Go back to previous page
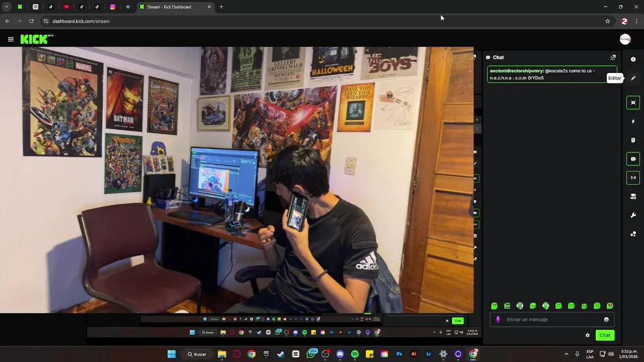This screenshot has height=362, width=644. click(x=7, y=21)
